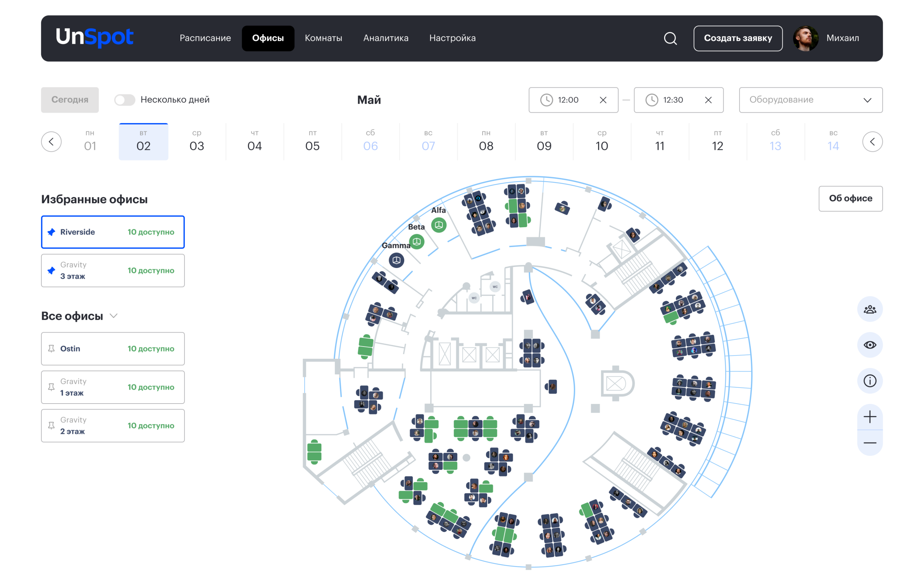Select the Gamma meeting room marker

pos(396,260)
